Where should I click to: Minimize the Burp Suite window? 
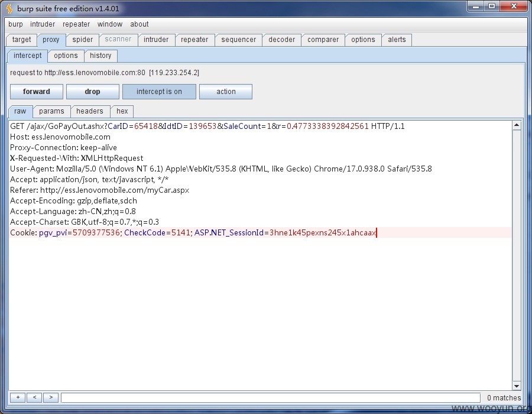(x=476, y=7)
